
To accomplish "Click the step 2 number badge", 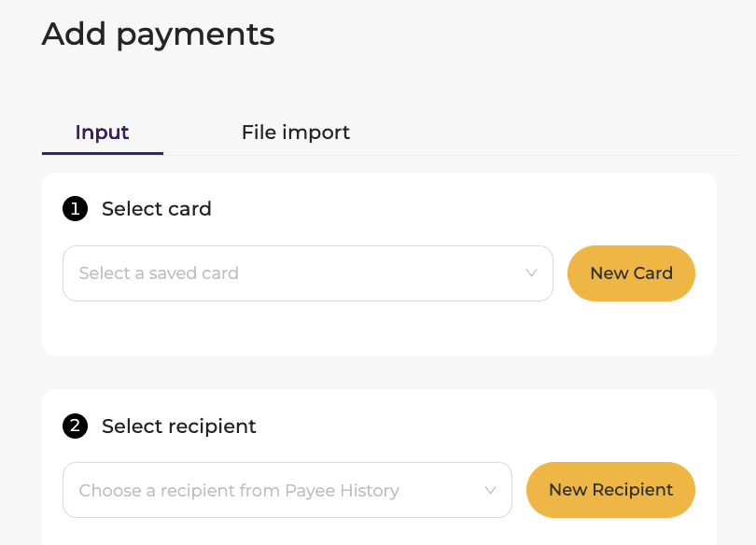I will click(x=75, y=426).
